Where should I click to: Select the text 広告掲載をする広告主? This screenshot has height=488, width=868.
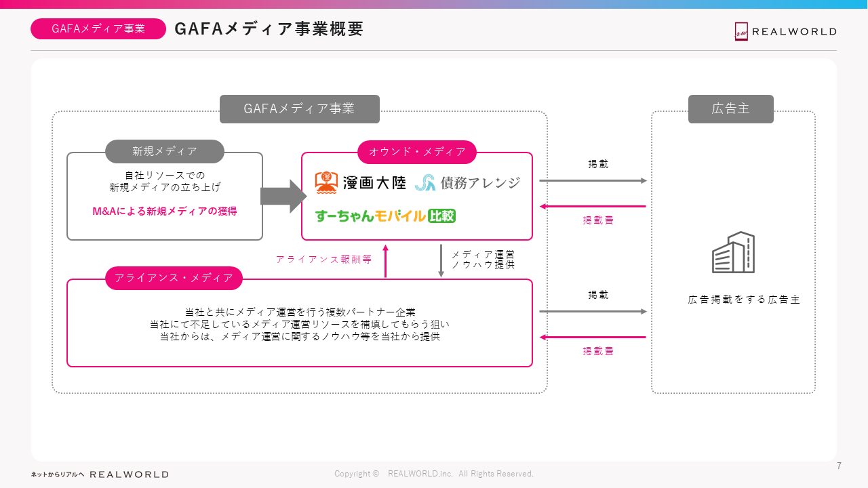[744, 300]
